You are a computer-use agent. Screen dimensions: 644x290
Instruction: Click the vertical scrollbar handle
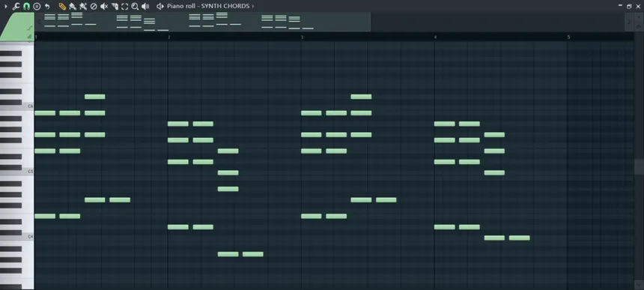pos(639,166)
